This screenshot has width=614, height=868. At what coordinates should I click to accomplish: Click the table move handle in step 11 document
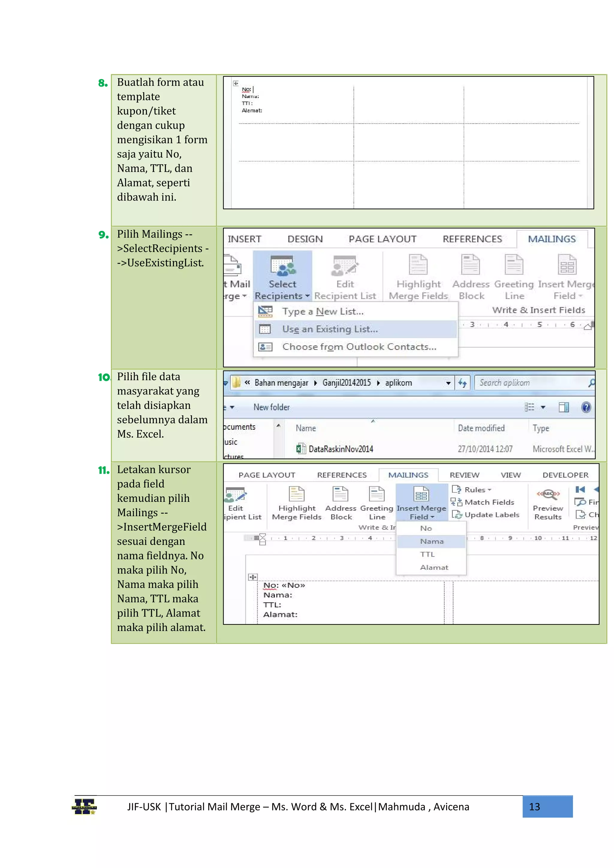[253, 577]
